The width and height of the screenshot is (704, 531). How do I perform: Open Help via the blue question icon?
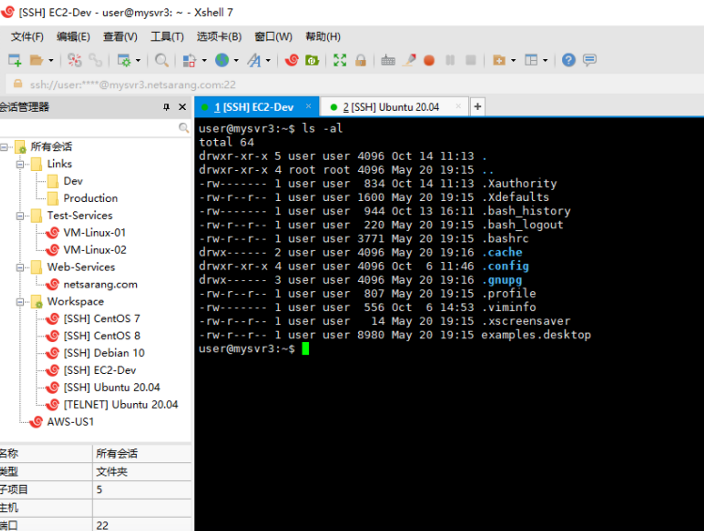tap(568, 60)
